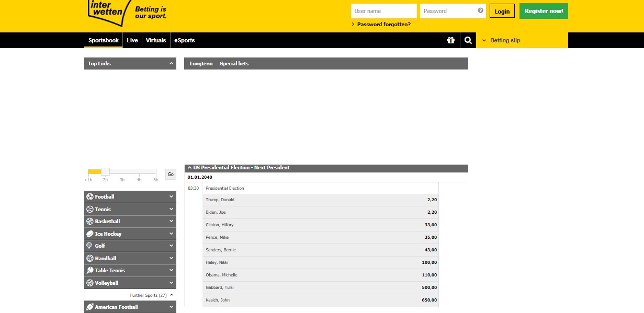Click the Handball icon
This screenshot has height=313, width=644.
(90, 258)
